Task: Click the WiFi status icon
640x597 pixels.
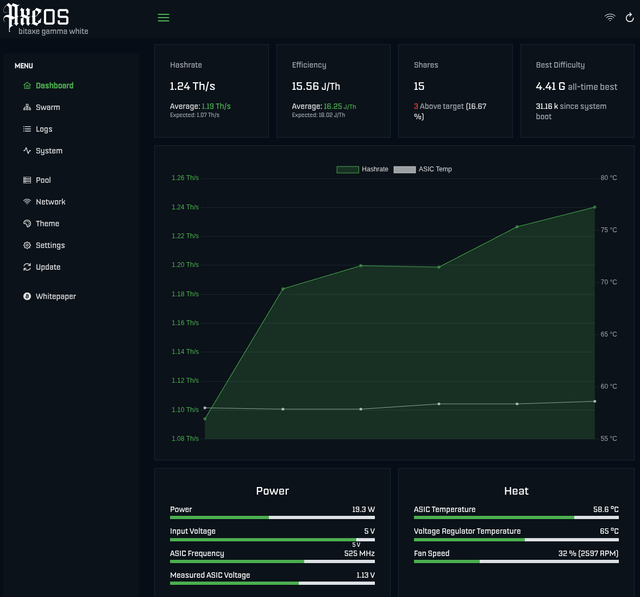Action: point(609,18)
